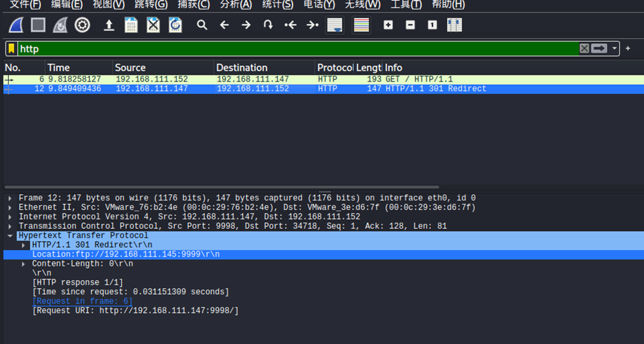Sort by the No. column header
Viewport: 644px width, 344px height.
coord(24,67)
